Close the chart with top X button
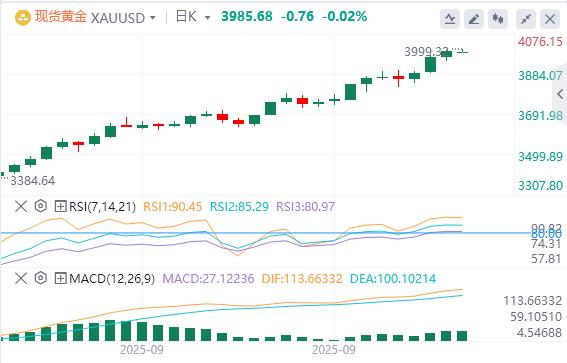The width and height of the screenshot is (567, 363). (550, 19)
